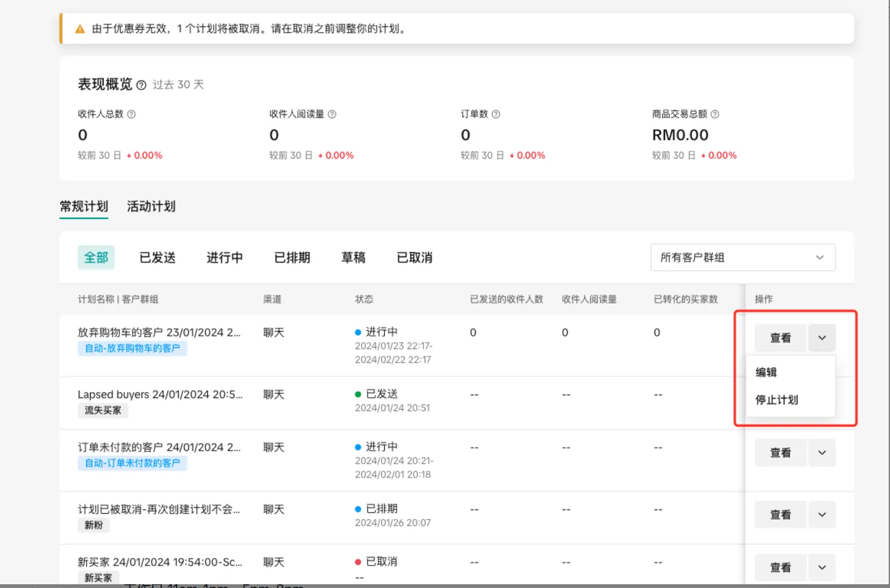Image resolution: width=890 pixels, height=588 pixels.
Task: Open the 所有客户群组 filter dropdown
Action: tap(743, 257)
